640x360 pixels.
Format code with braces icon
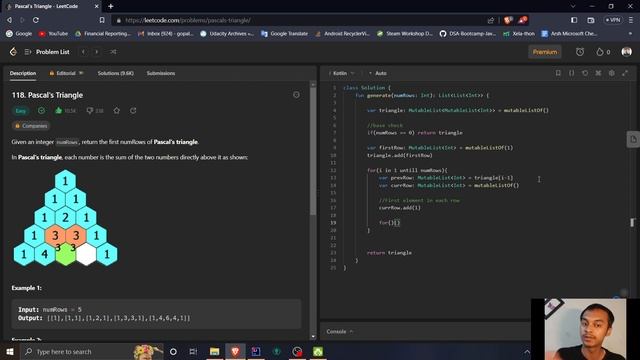(571, 73)
